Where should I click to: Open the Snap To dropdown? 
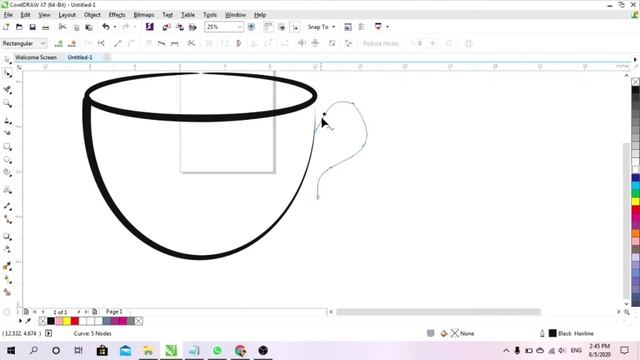322,27
